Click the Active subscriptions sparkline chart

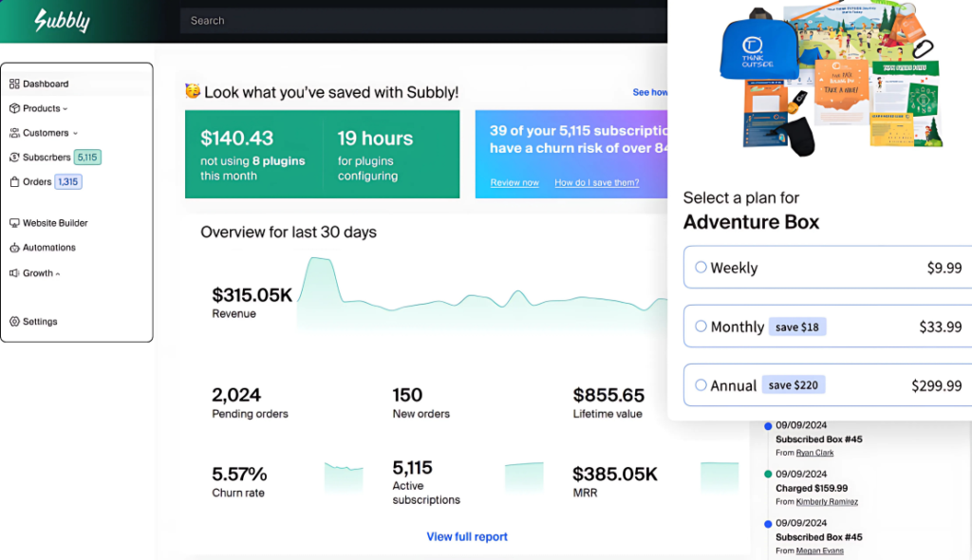524,476
